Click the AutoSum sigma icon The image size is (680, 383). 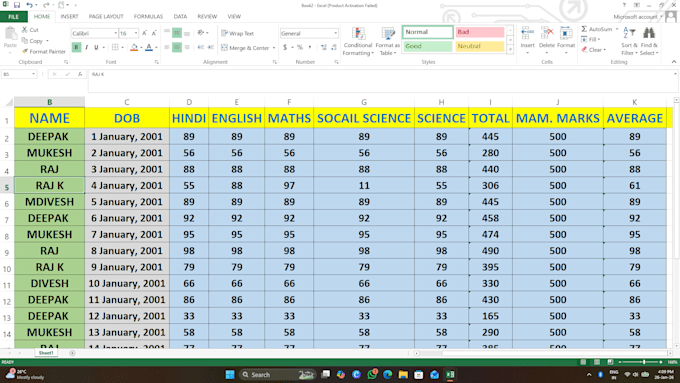coord(584,29)
